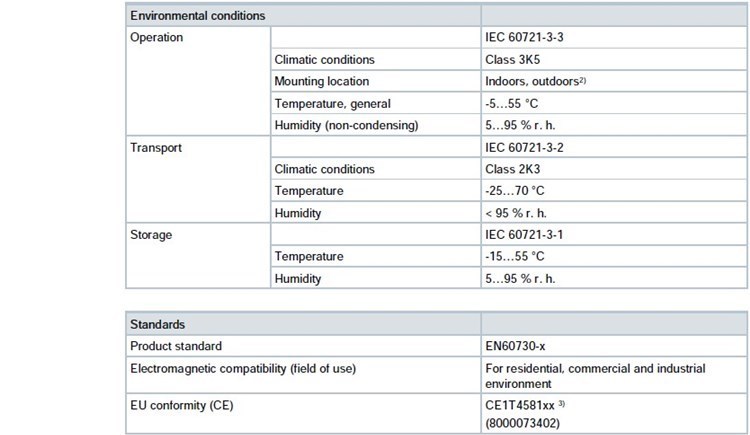The image size is (750, 435).
Task: Click the Standards table header
Action: pyautogui.click(x=159, y=324)
